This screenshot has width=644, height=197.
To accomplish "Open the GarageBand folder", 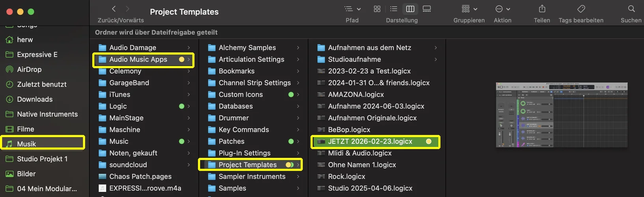I will 129,83.
